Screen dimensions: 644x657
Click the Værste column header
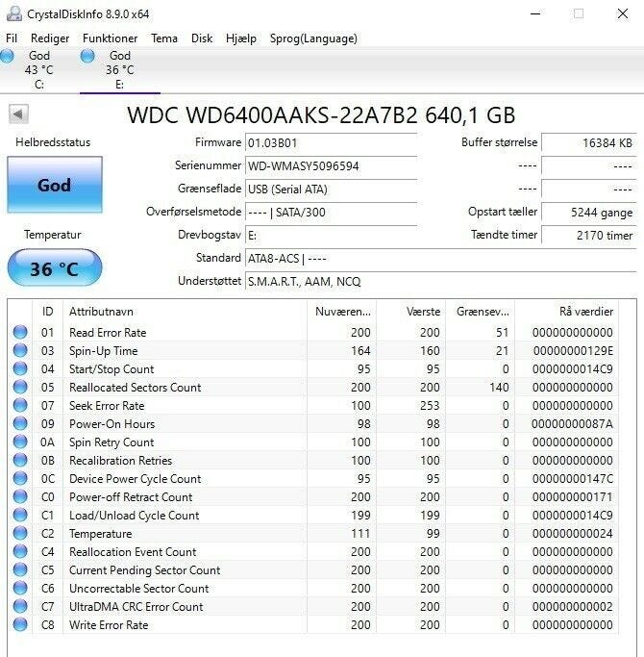tap(411, 312)
